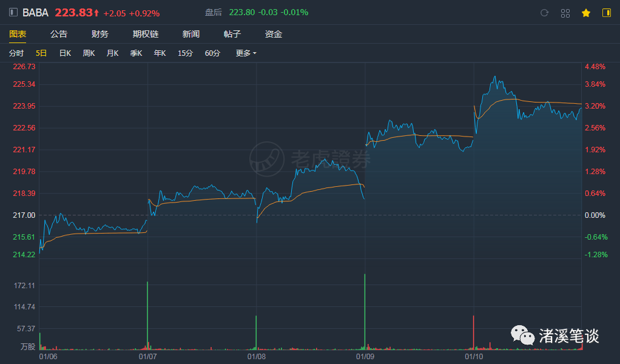Screen dimensions: 620x364
Task: Open the grid layout icon
Action: [565, 13]
